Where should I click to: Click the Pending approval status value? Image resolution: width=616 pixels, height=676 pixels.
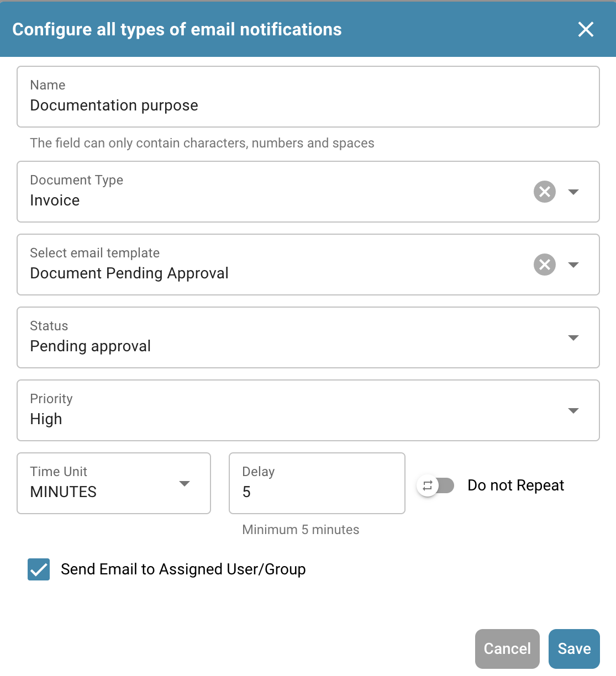[91, 346]
